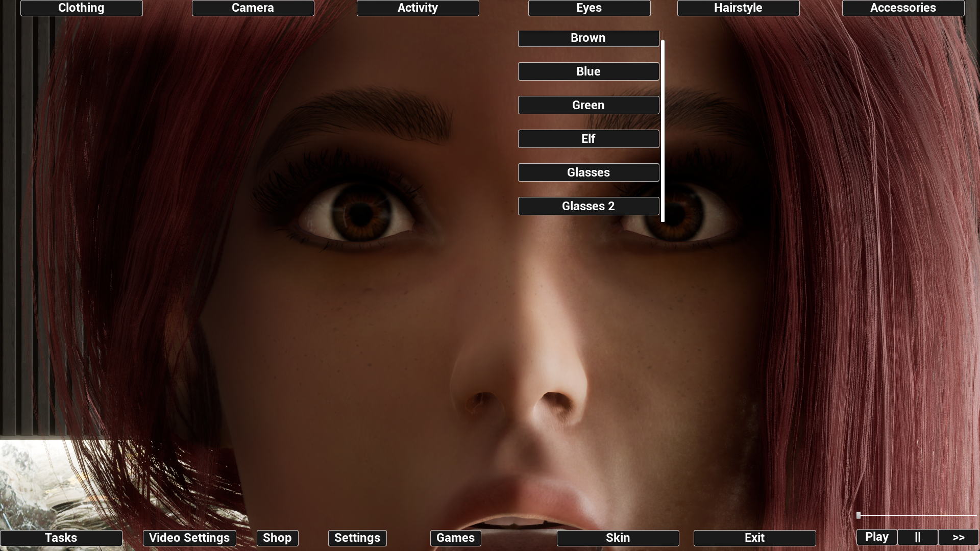Viewport: 980px width, 551px height.
Task: Open the Skin menu
Action: 618,538
